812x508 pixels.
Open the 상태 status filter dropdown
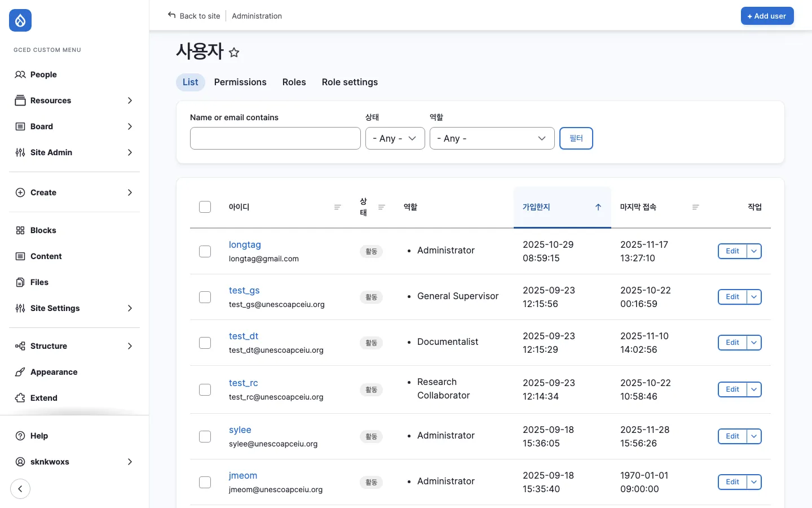(395, 138)
